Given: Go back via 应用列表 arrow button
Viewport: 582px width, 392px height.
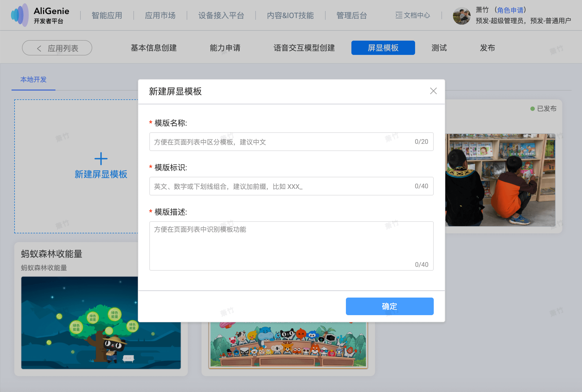Looking at the screenshot, I should pos(57,48).
